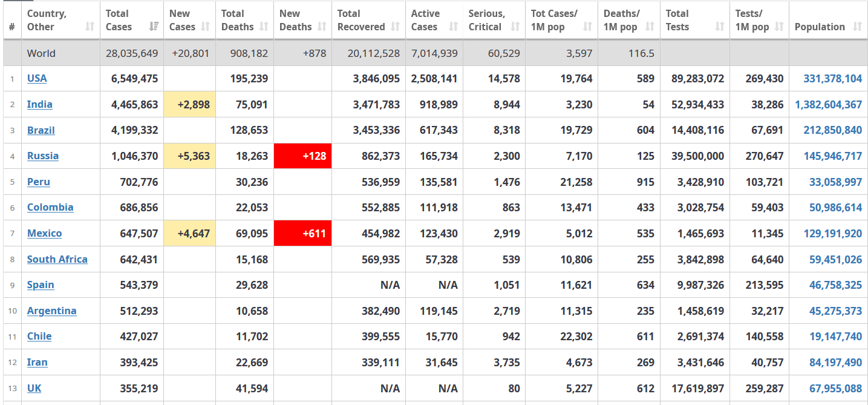868x405 pixels.
Task: Select the yellow +5,363 new cases cell
Action: (189, 156)
